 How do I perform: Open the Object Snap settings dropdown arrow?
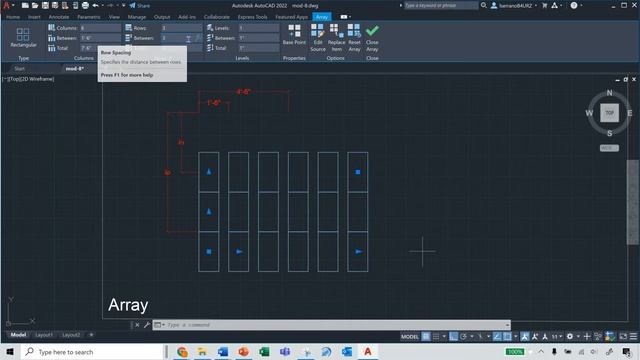pyautogui.click(x=516, y=336)
